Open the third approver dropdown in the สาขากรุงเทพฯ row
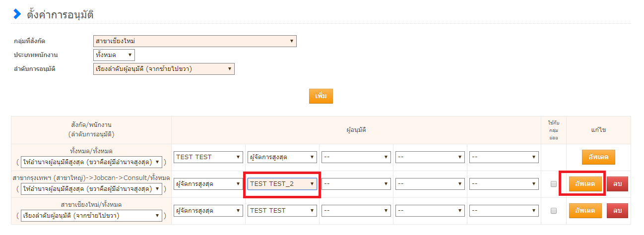This screenshot has width=644, height=235. (x=356, y=184)
